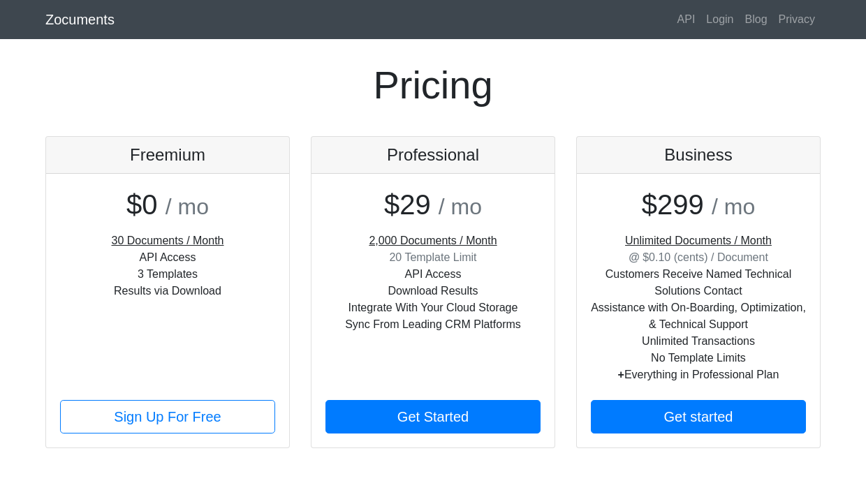Viewport: 866px width, 504px height.
Task: Select the Professional card header
Action: click(x=433, y=155)
